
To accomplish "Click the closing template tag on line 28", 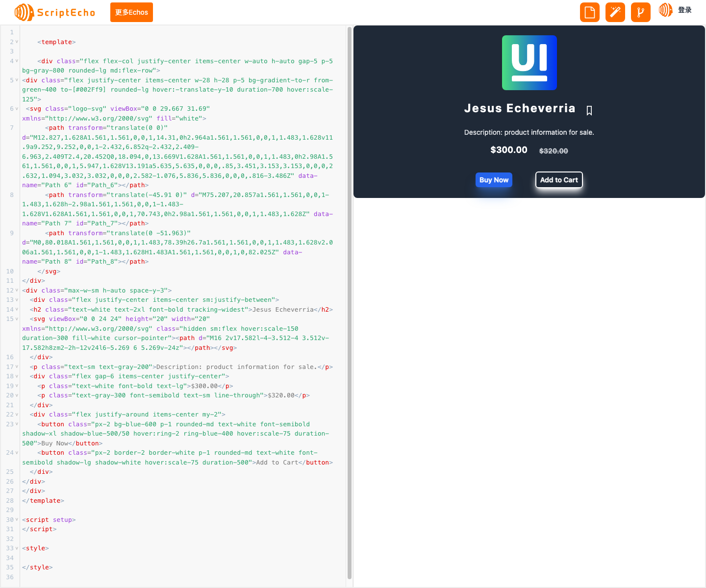I will coord(43,501).
